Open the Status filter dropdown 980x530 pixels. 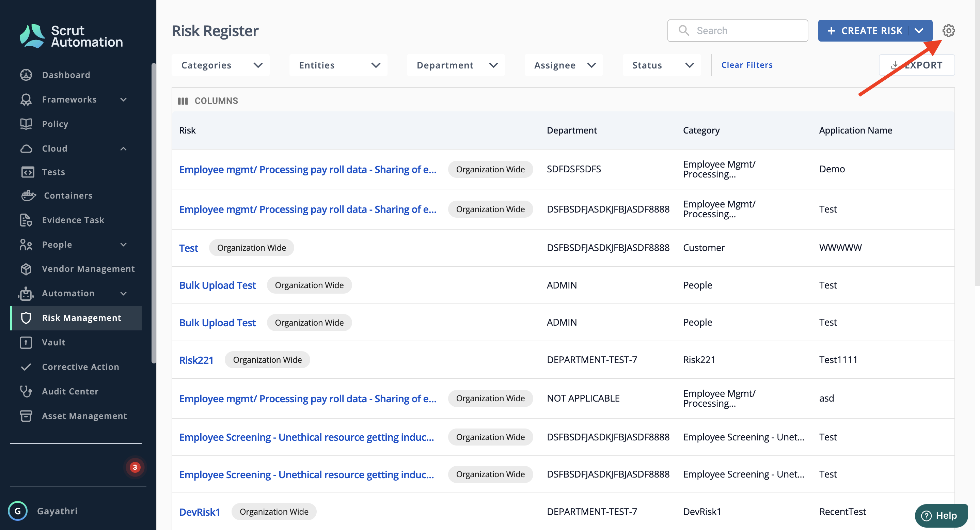pyautogui.click(x=662, y=65)
